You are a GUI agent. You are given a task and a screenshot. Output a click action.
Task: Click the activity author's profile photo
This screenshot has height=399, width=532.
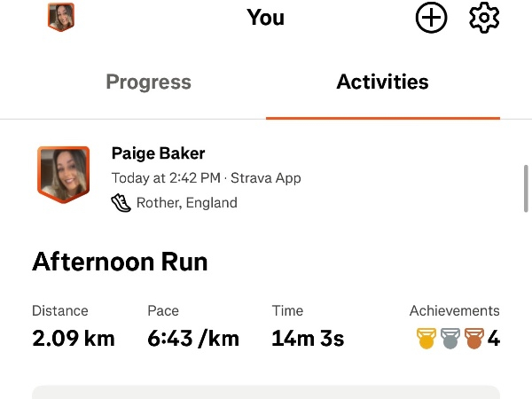coord(63,174)
